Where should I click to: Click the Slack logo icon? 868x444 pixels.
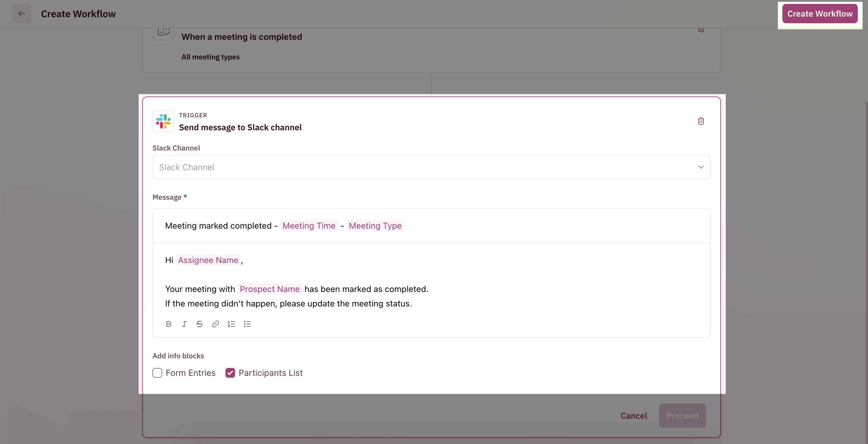(x=163, y=121)
